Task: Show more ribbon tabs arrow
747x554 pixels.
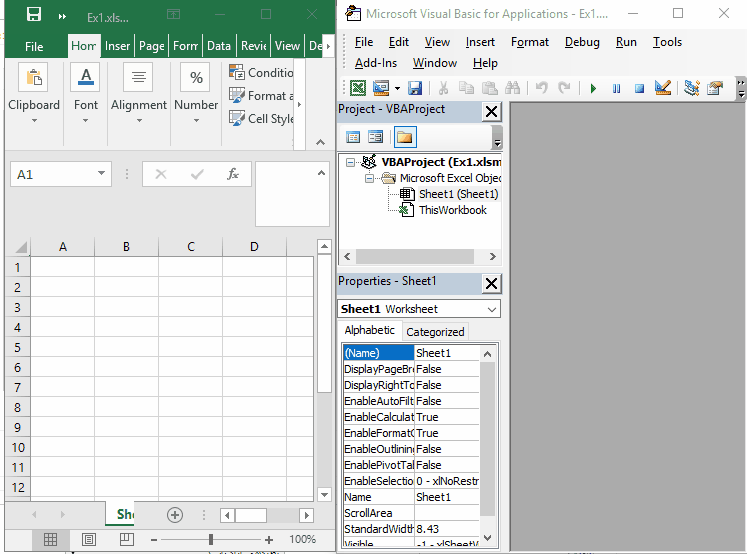Action: 328,46
